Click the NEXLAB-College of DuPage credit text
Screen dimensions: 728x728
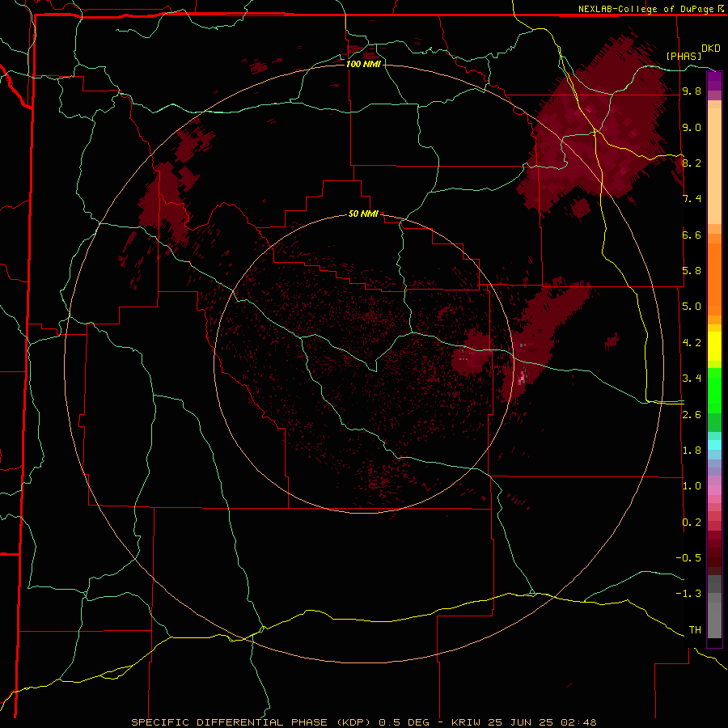click(645, 9)
